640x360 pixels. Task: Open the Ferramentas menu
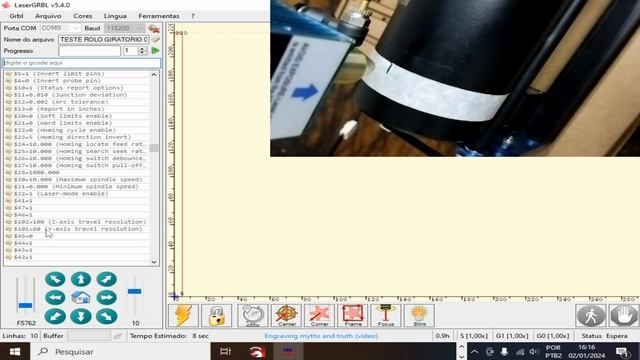click(x=159, y=16)
